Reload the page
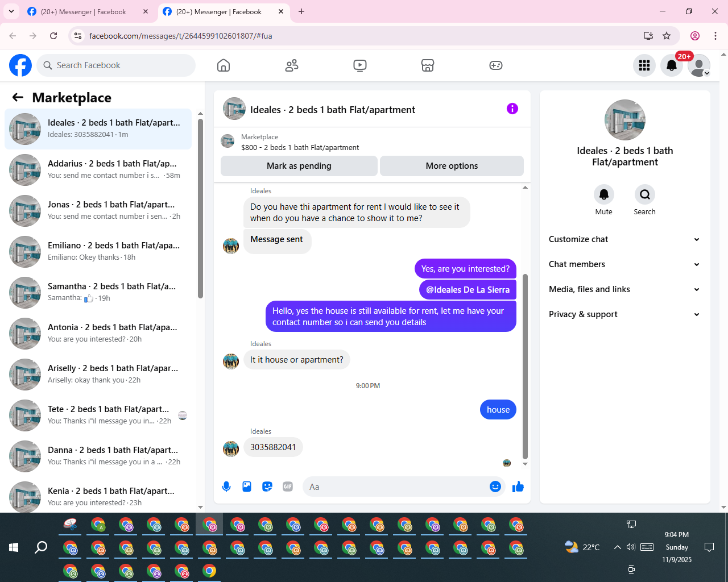The image size is (728, 582). [x=53, y=36]
